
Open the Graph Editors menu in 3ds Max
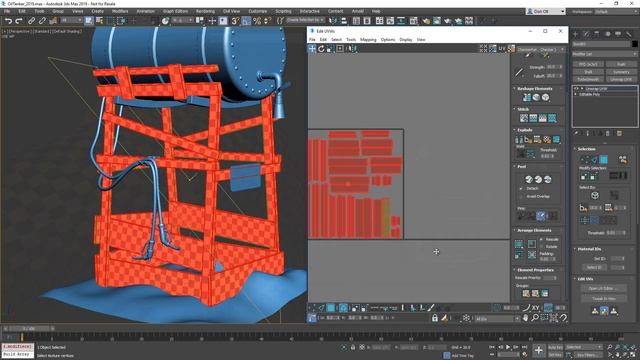[175, 11]
